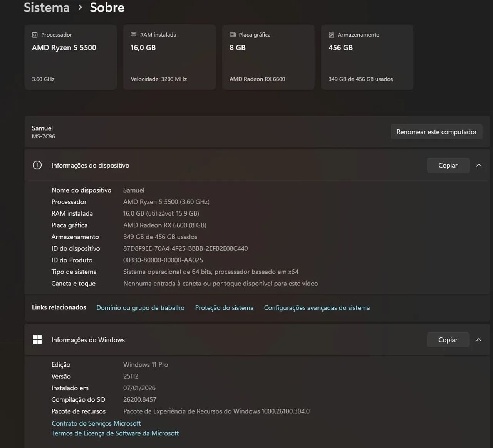493x448 pixels.
Task: Click the Caneta e toque value text
Action: tap(220, 284)
